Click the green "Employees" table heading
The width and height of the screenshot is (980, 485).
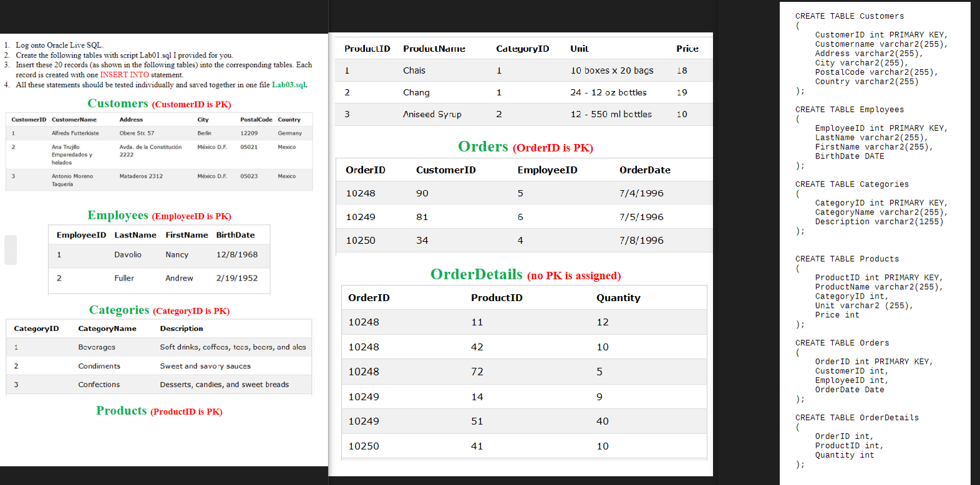coord(118,215)
